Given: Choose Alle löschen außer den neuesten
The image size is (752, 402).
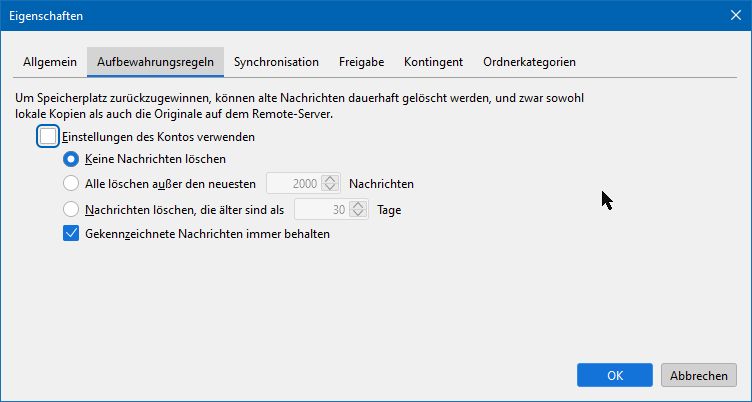Looking at the screenshot, I should pos(71,184).
